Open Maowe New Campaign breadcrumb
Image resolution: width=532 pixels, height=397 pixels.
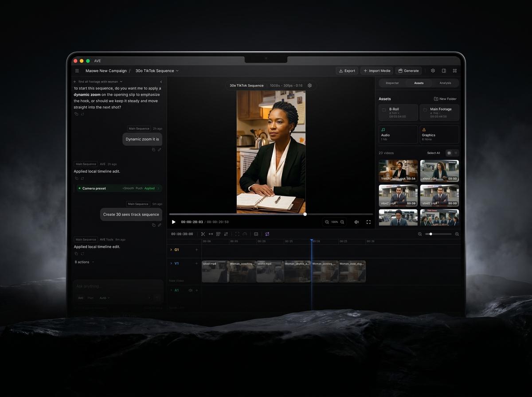106,71
